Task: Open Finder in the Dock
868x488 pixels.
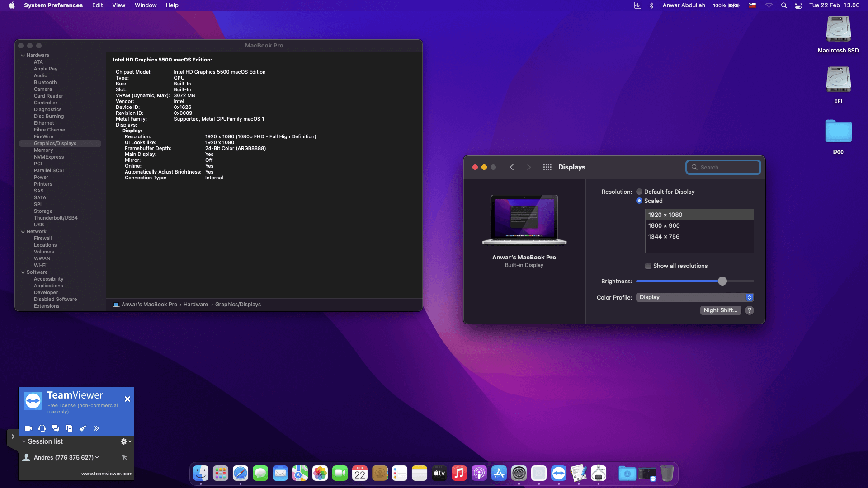Action: 201,474
